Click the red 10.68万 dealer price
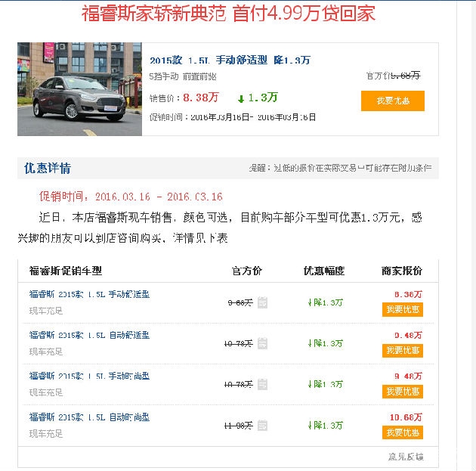Viewport: 476px width, 471px height. pos(406,417)
